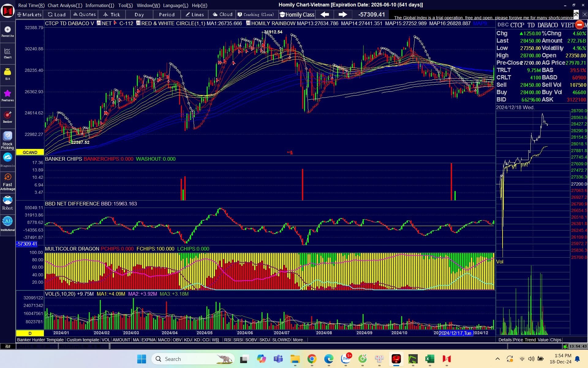Open the AI Institutional icon

(8, 224)
